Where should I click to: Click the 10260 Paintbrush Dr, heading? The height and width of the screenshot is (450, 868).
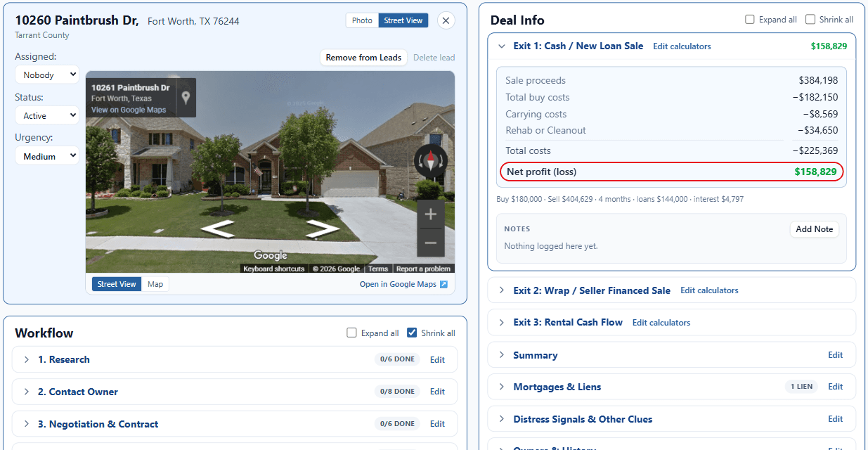click(77, 20)
